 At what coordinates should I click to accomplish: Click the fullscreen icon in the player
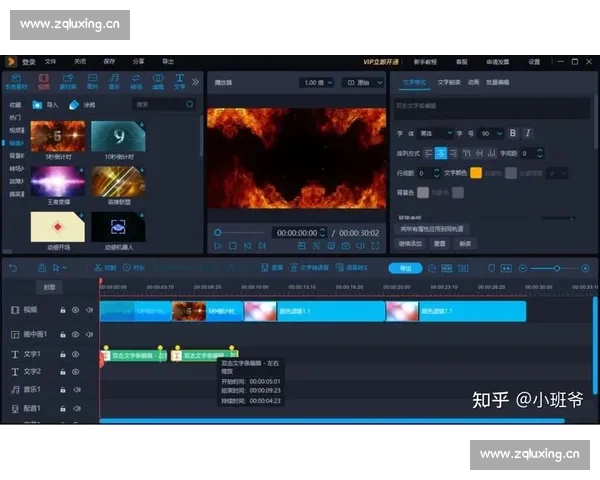click(375, 246)
